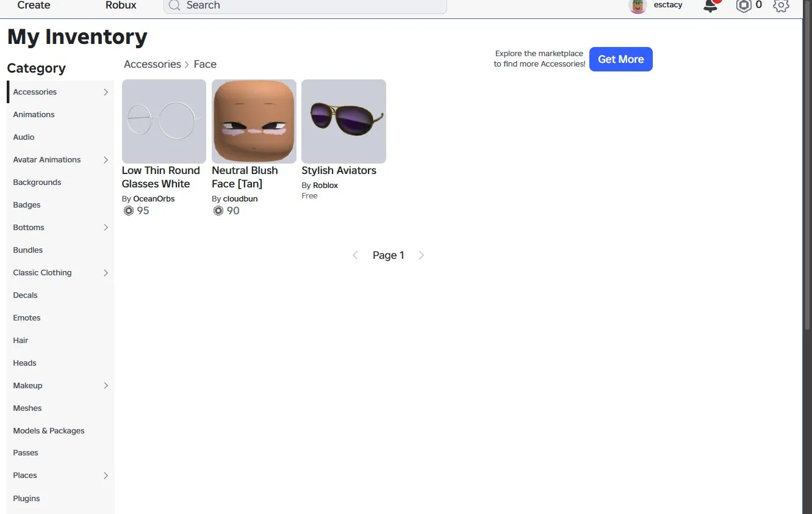Open the Create link in top navigation

coord(34,5)
